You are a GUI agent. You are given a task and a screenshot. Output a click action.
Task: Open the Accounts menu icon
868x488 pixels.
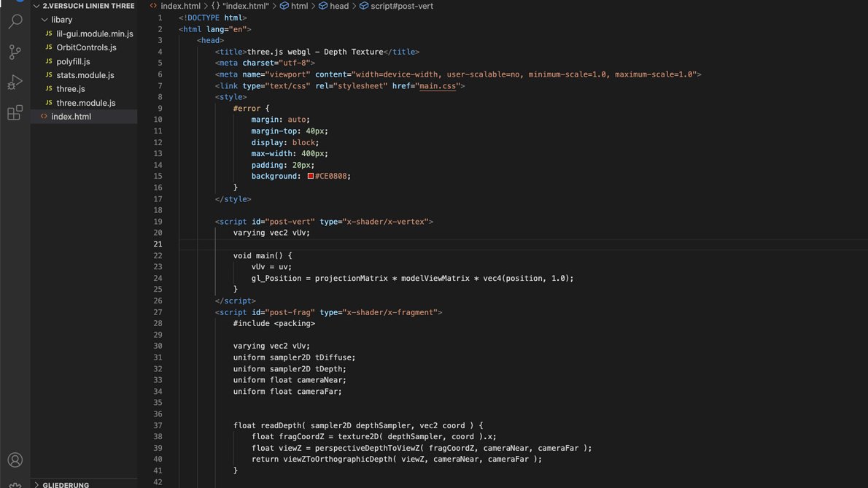coord(15,460)
